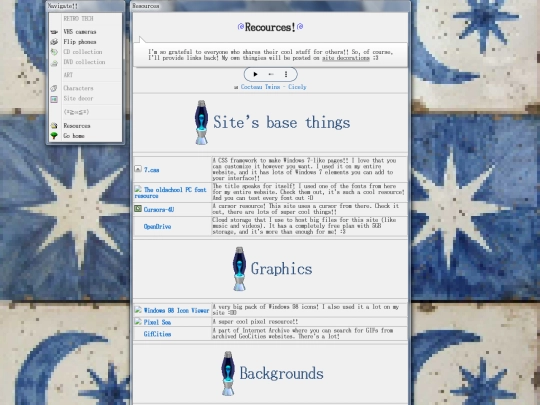Click lava lamp beside Graphics heading

[239, 269]
